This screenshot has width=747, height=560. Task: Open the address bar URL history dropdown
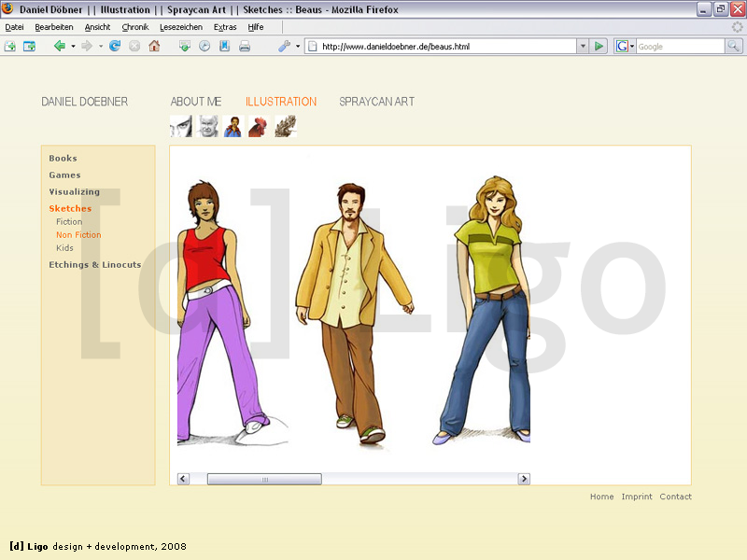(x=583, y=46)
